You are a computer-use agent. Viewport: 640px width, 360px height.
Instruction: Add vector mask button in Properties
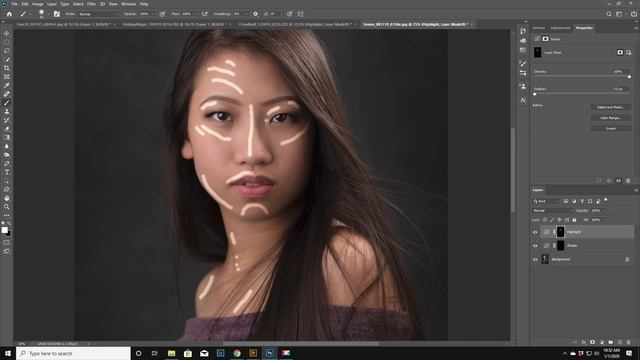pyautogui.click(x=629, y=52)
